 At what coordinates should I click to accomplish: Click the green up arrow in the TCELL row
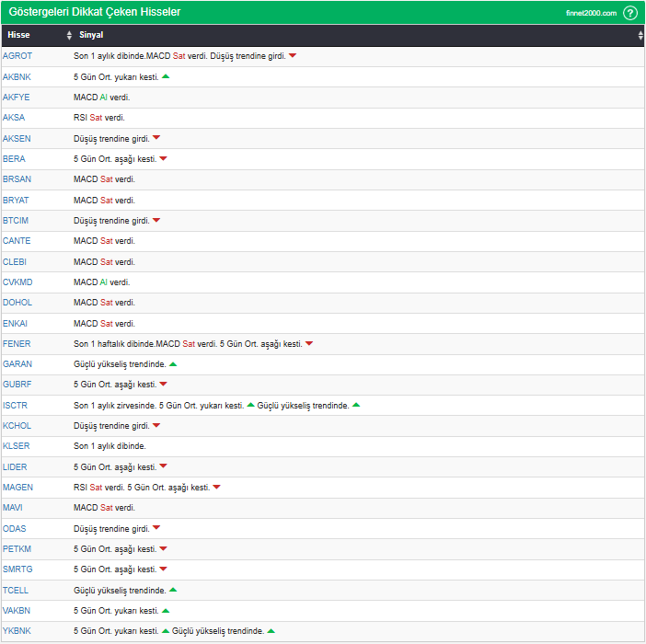173,590
